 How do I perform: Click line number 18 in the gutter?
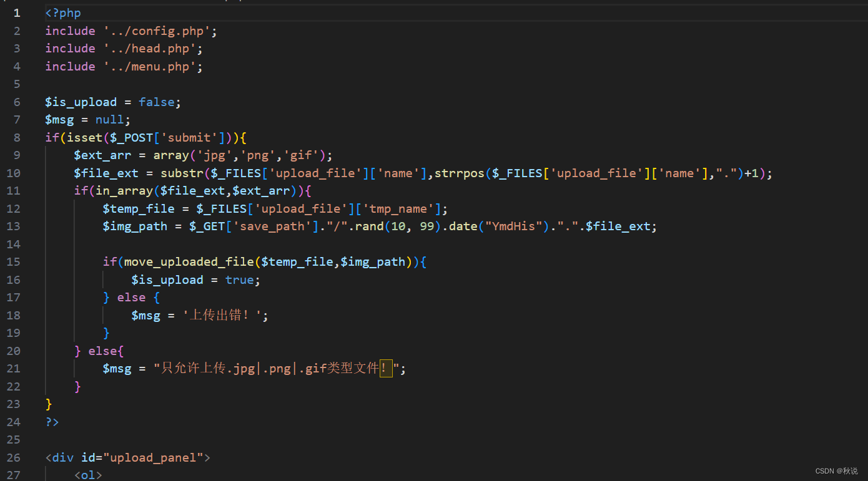pyautogui.click(x=14, y=315)
